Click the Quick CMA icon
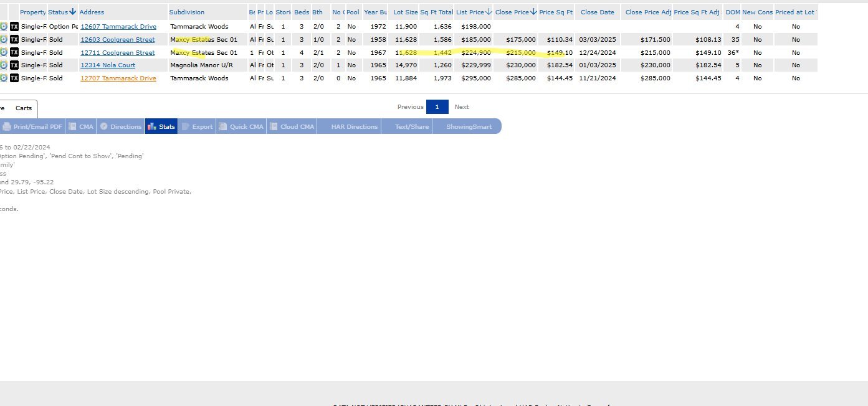The width and height of the screenshot is (868, 406). tap(223, 126)
